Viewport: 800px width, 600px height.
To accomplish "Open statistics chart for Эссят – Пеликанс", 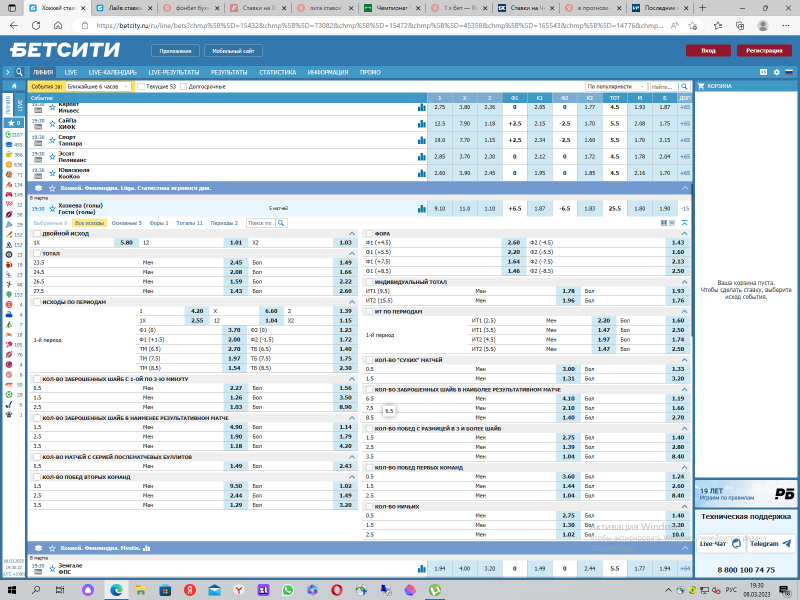I will (x=420, y=157).
